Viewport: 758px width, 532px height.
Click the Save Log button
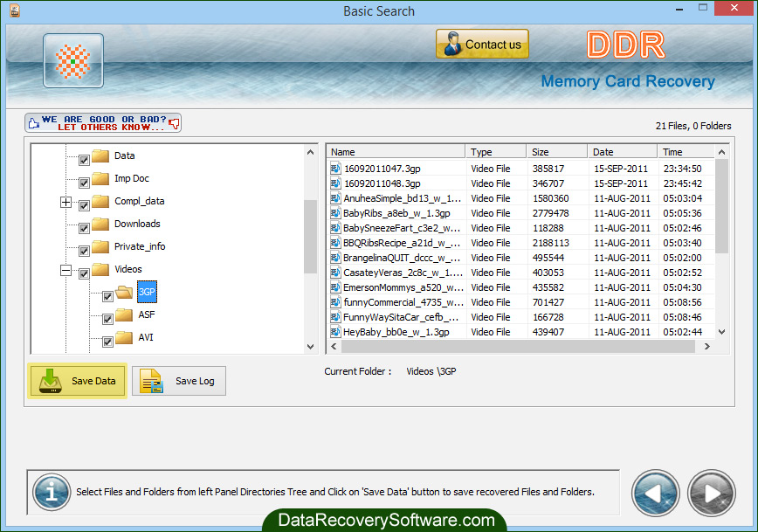click(x=178, y=381)
